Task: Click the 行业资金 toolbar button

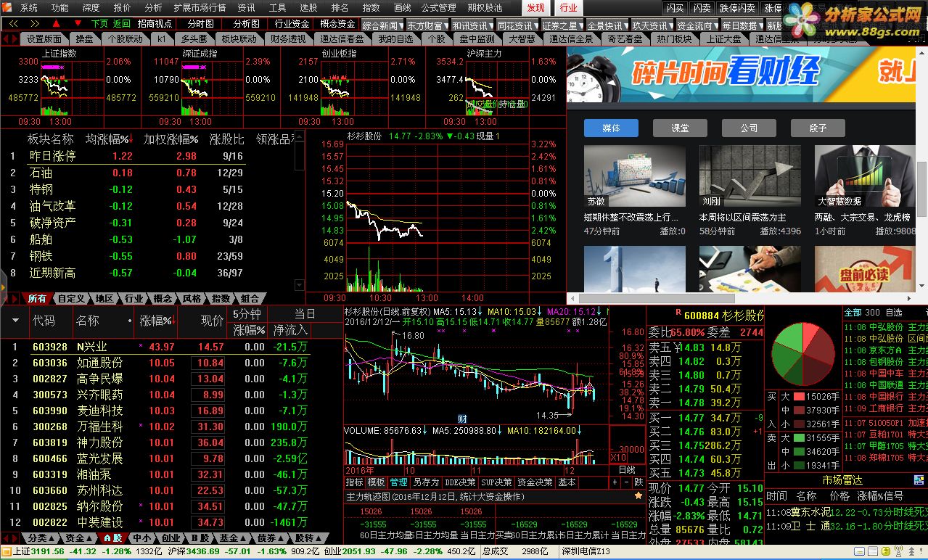Action: click(x=292, y=24)
